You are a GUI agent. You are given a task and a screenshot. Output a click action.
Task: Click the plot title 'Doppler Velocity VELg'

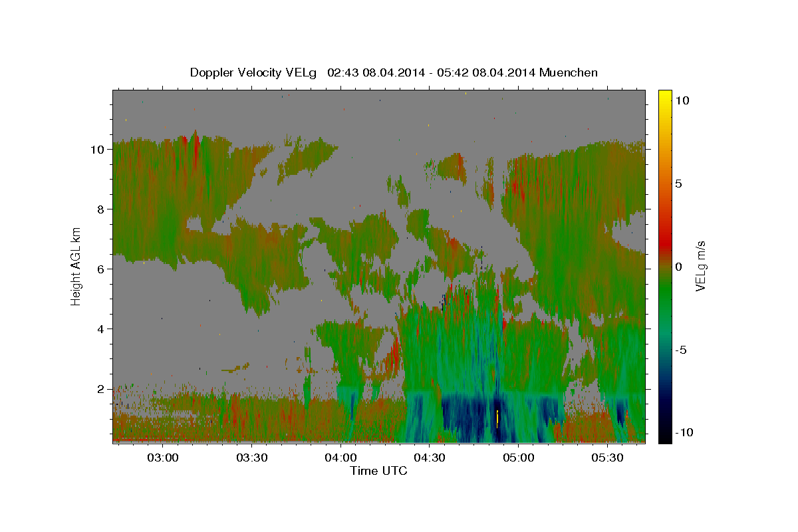[254, 72]
